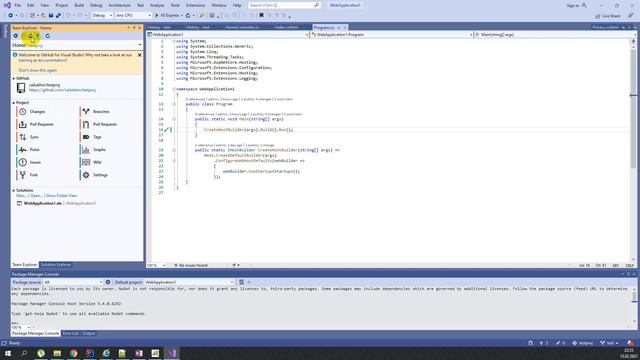This screenshot has width=640, height=360.
Task: Refresh the Team Explorer panel
Action: 47,36
